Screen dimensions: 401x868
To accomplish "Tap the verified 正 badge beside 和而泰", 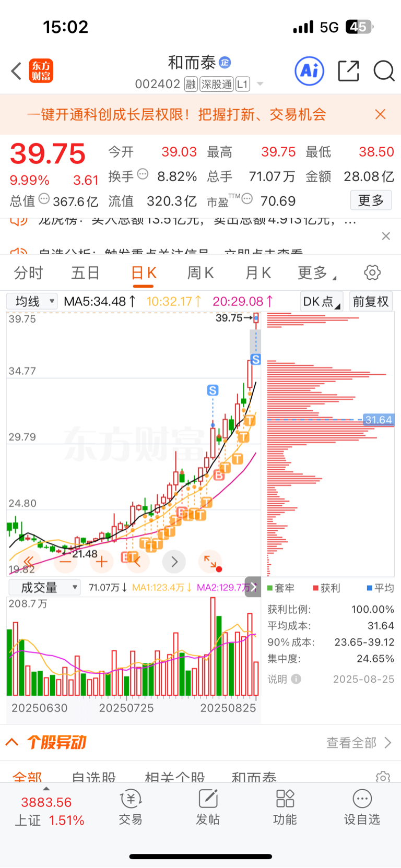I will [x=225, y=63].
